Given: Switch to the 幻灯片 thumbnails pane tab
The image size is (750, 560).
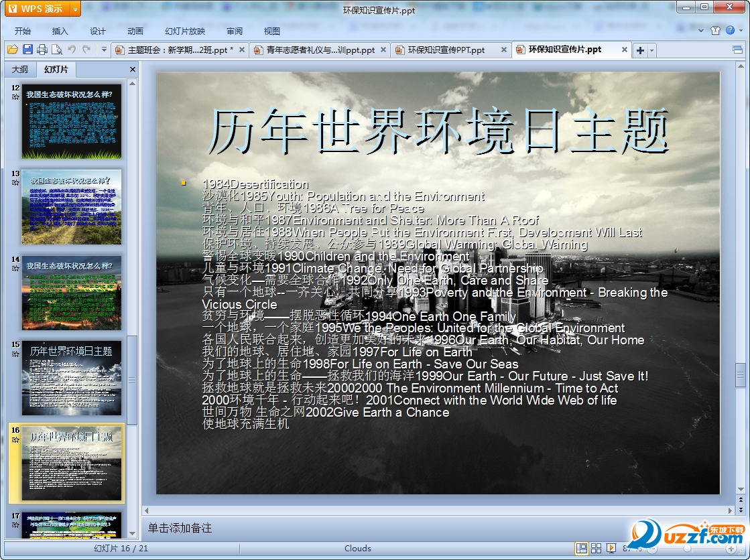Looking at the screenshot, I should coord(56,70).
